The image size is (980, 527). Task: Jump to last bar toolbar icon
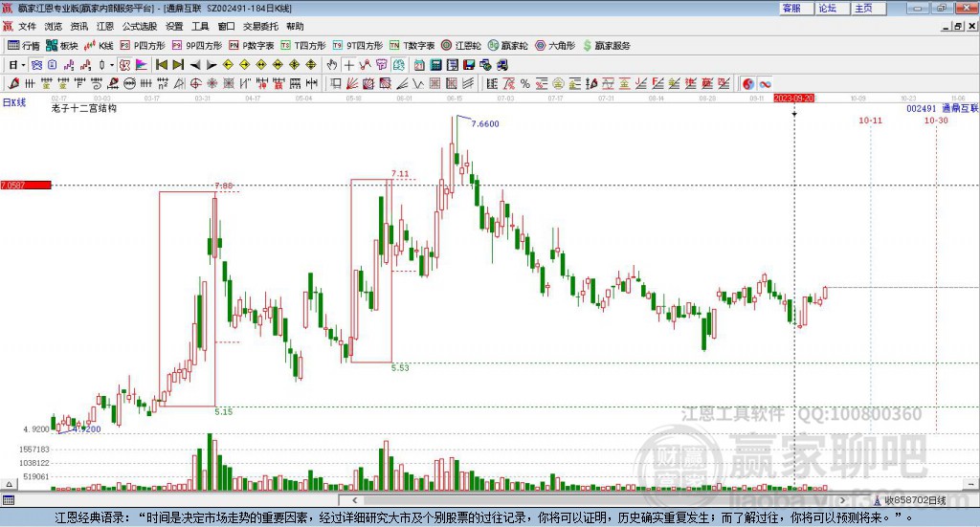tap(178, 65)
